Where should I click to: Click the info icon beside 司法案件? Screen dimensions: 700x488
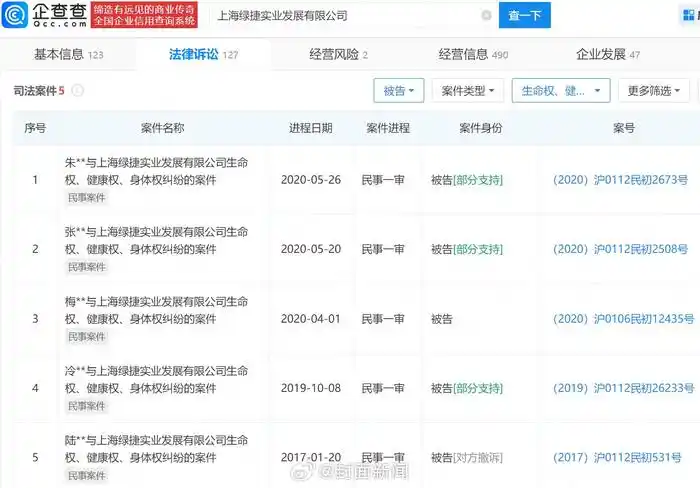point(78,91)
